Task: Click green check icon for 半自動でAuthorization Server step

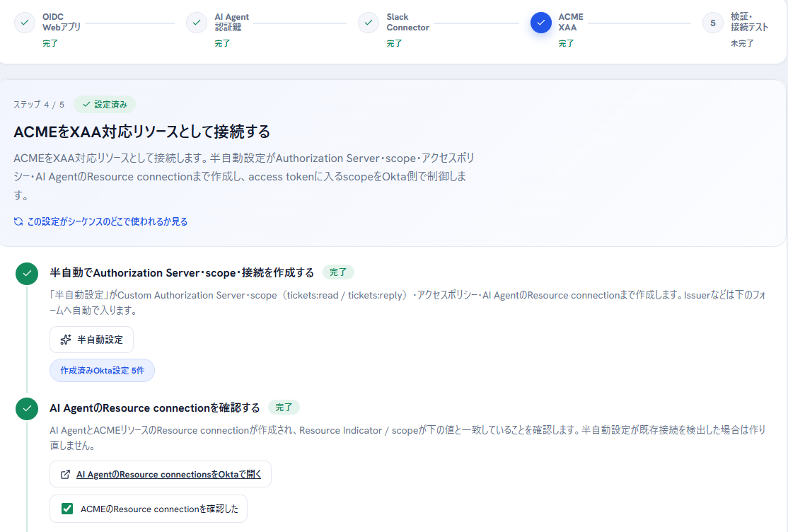Action: point(27,274)
